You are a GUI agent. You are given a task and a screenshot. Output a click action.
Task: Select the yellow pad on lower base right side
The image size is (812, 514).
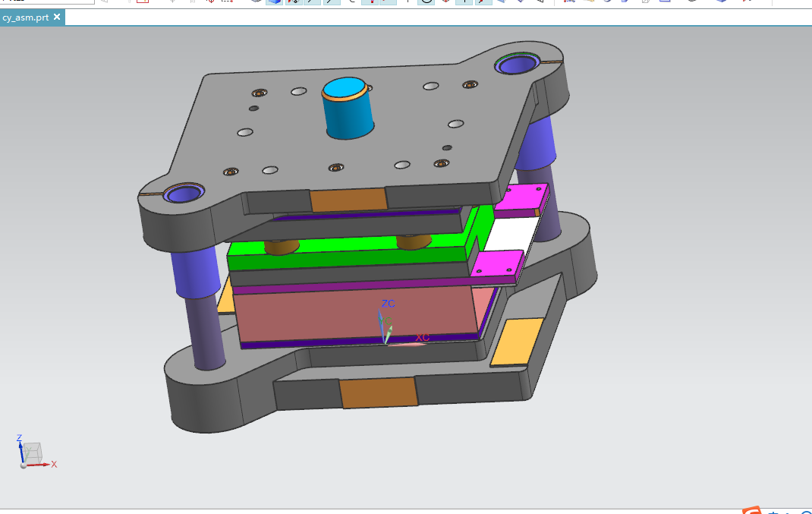[x=517, y=342]
